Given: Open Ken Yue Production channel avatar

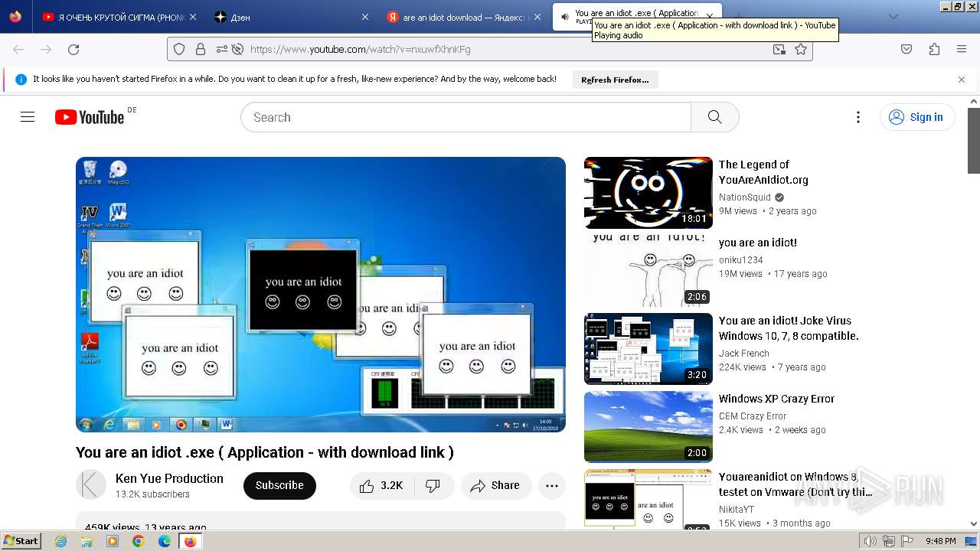Looking at the screenshot, I should click(91, 485).
